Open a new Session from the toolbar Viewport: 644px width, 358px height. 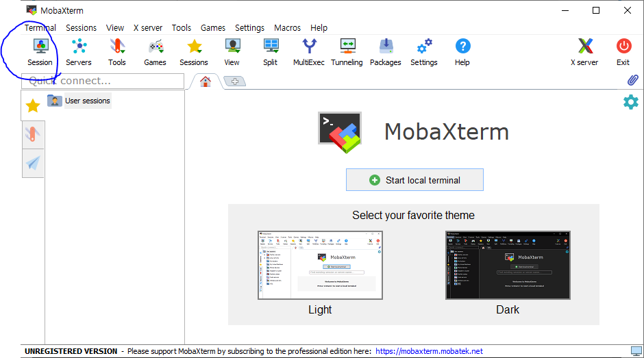point(40,52)
